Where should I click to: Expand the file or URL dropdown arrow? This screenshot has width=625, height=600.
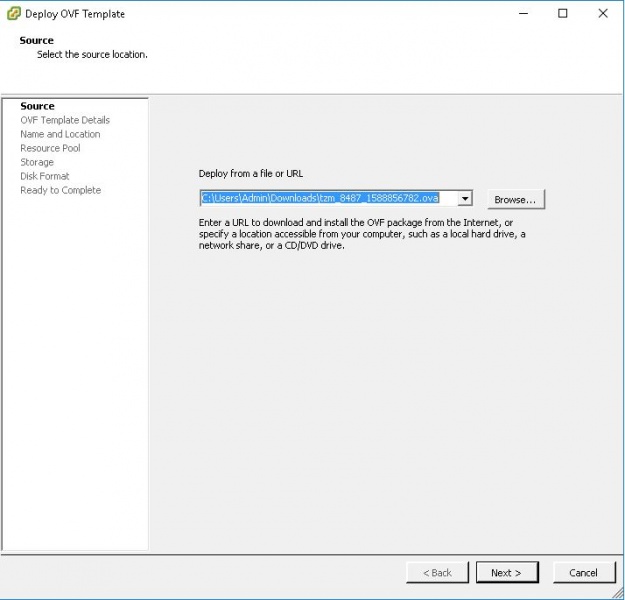click(x=465, y=199)
